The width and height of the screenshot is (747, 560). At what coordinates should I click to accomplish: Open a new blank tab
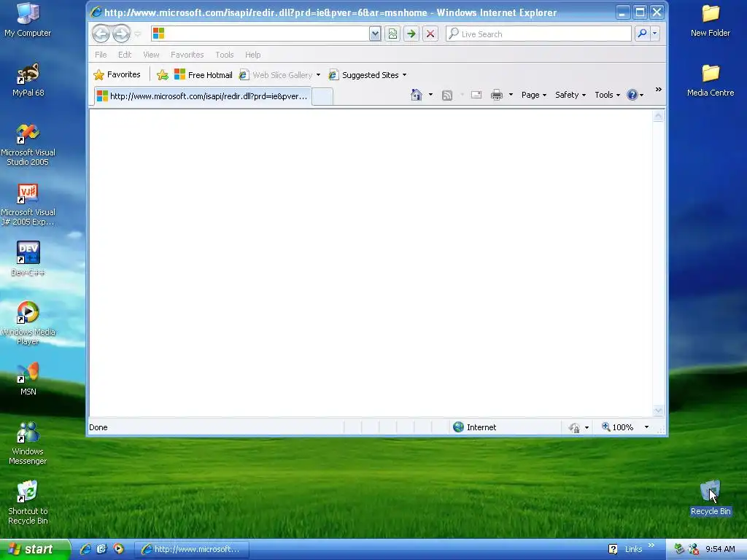pyautogui.click(x=322, y=97)
